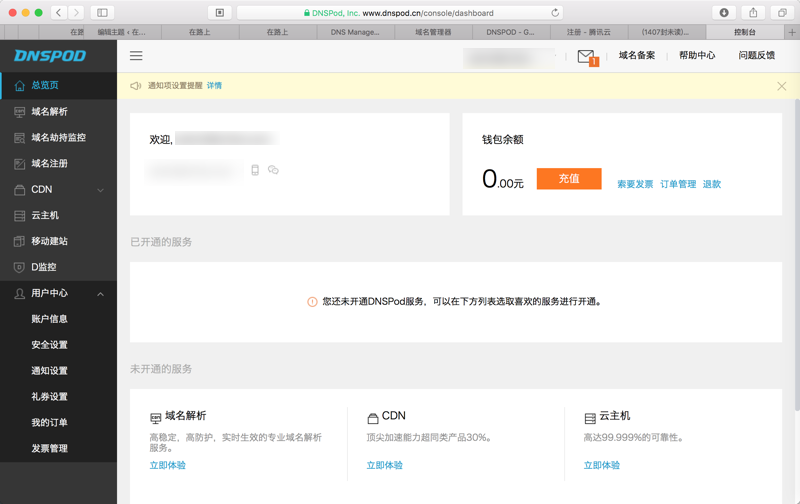Image resolution: width=800 pixels, height=504 pixels.
Task: Click 立即体验 under CDN card
Action: tap(385, 465)
